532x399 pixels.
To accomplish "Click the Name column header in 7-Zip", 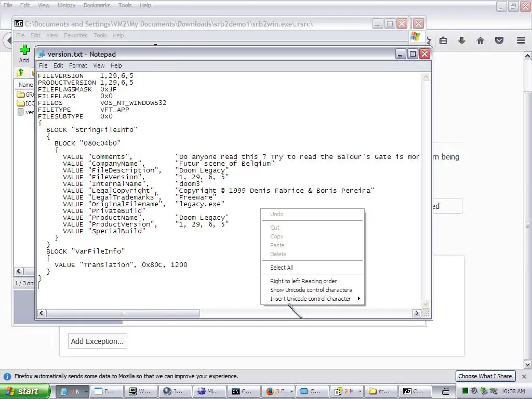I will [25, 85].
